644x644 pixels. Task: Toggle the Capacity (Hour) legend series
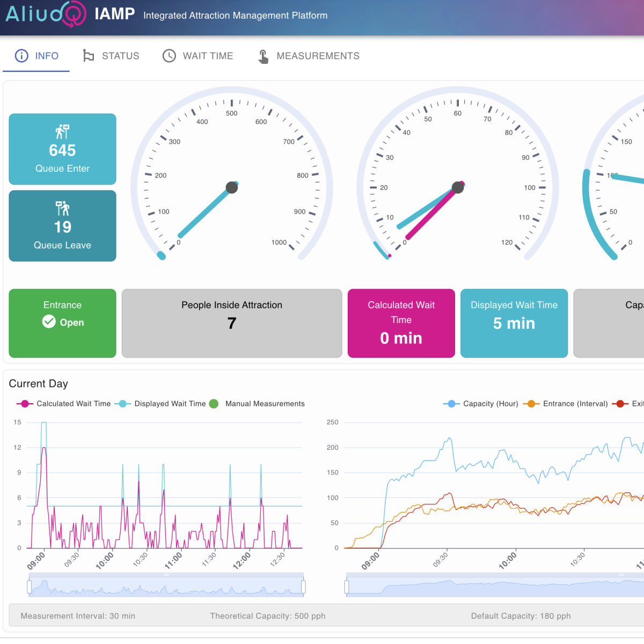(480, 404)
